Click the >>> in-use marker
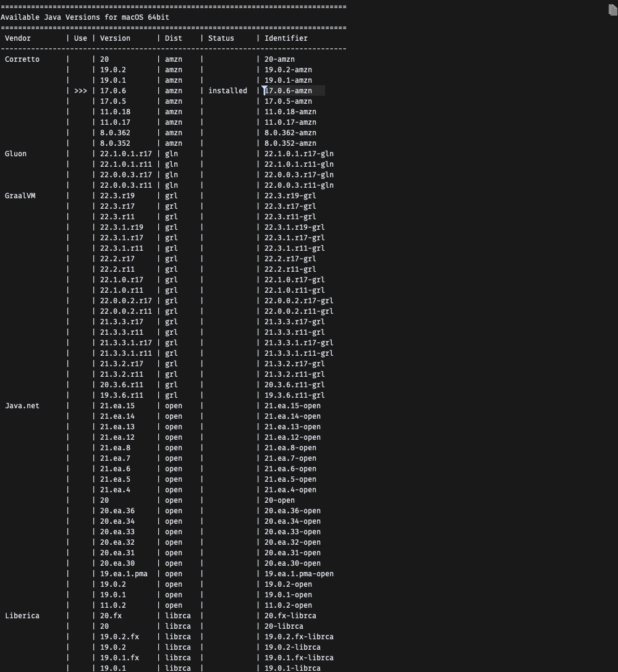 coord(80,90)
